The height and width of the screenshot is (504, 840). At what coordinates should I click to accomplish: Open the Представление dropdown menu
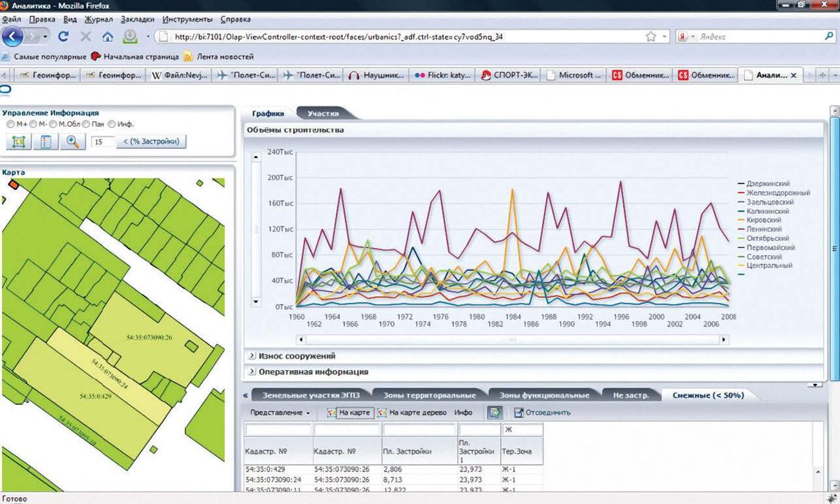pyautogui.click(x=280, y=413)
